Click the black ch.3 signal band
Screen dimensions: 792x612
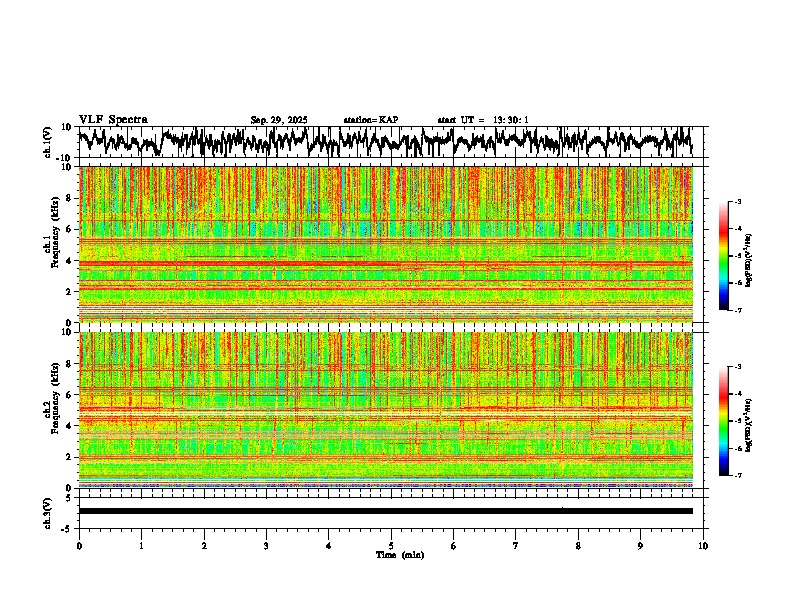pos(385,511)
